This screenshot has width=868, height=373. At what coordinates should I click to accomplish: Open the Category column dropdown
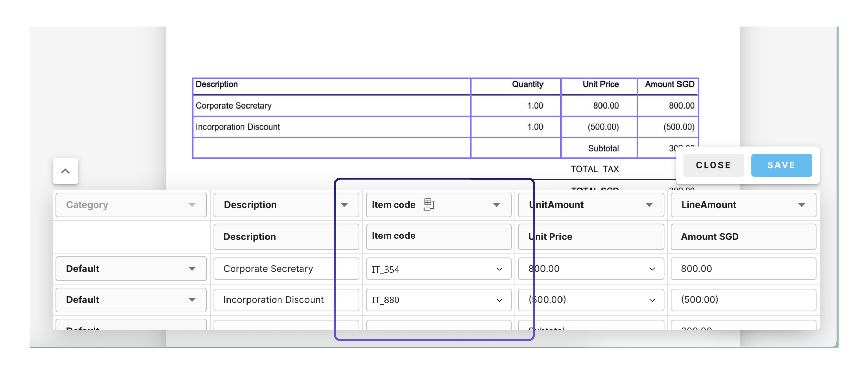click(x=131, y=205)
